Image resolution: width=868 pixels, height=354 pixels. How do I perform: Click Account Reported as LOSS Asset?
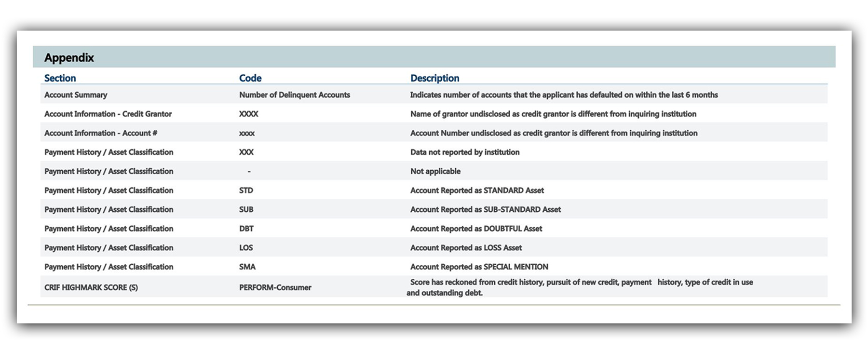(x=466, y=248)
